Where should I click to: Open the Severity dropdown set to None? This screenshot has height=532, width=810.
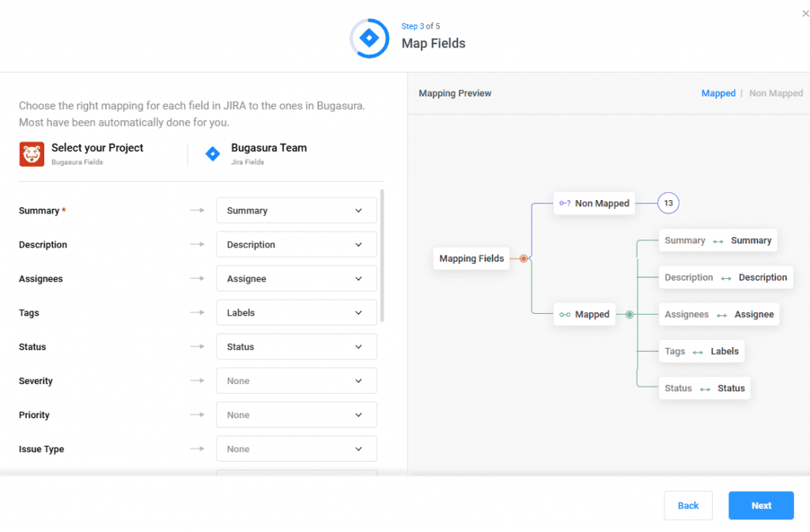[296, 381]
